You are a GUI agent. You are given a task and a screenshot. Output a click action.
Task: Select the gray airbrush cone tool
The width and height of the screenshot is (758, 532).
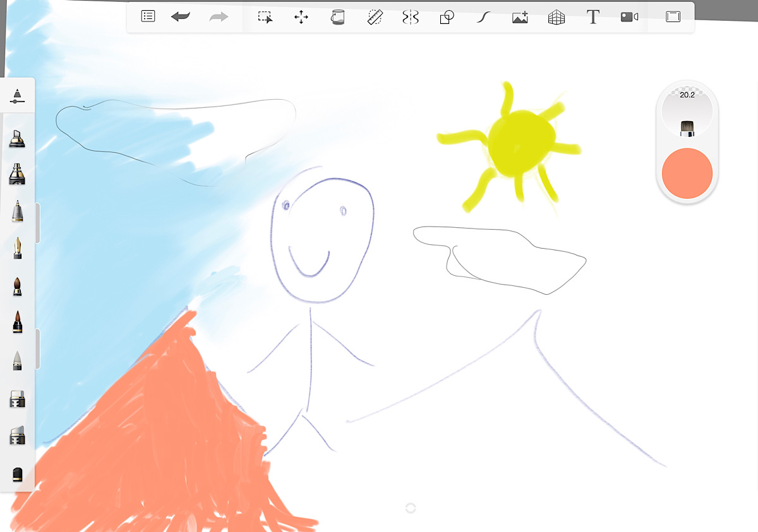click(x=18, y=361)
